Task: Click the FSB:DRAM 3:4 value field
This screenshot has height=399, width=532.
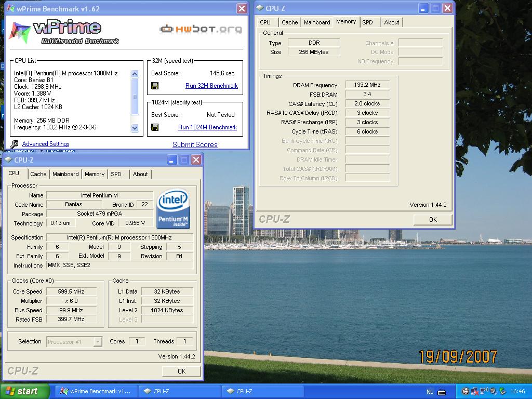Action: 367,95
